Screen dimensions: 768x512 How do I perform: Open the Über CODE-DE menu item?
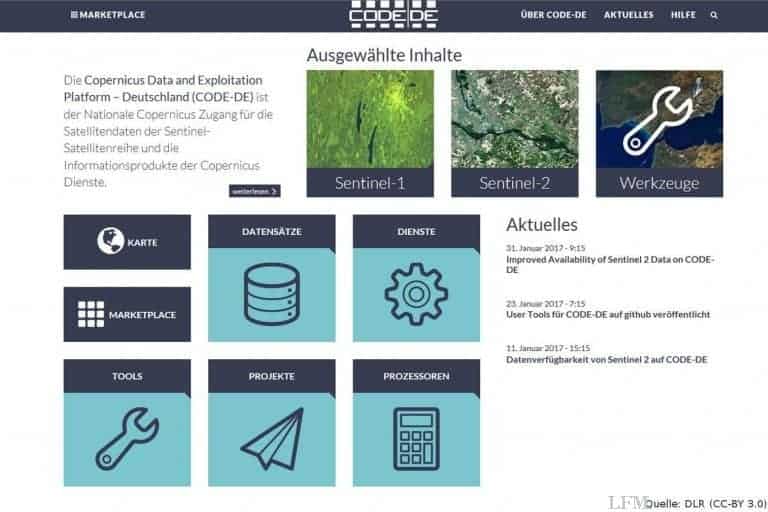pos(553,16)
